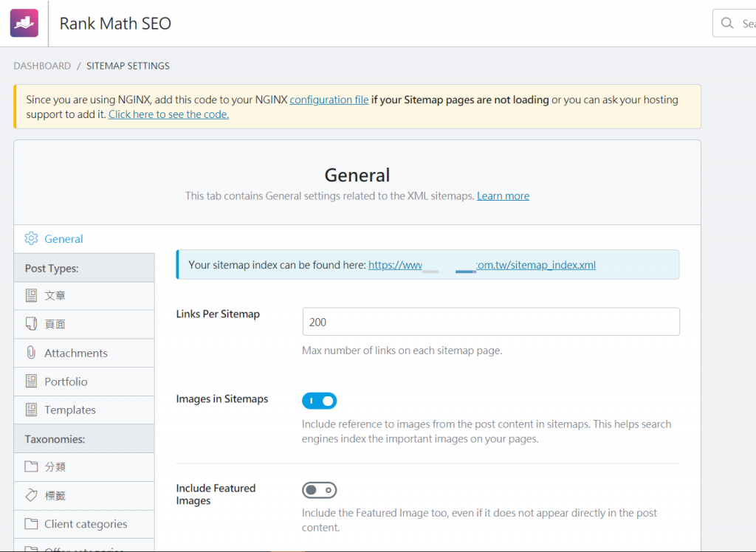Screen dimensions: 756x552
Task: Click the Images in Sitemaps label
Action: point(221,399)
